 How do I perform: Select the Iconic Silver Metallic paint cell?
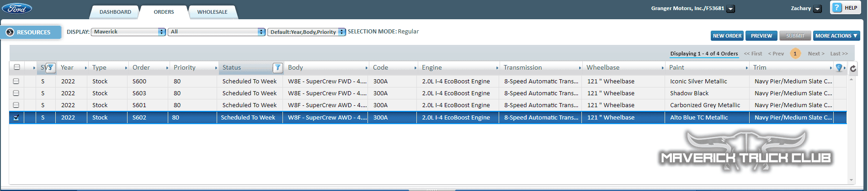pyautogui.click(x=698, y=81)
